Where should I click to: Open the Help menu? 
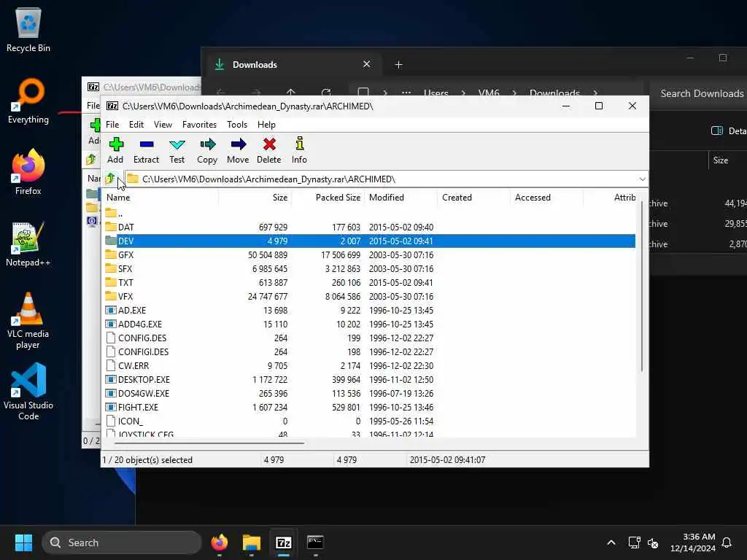click(266, 124)
